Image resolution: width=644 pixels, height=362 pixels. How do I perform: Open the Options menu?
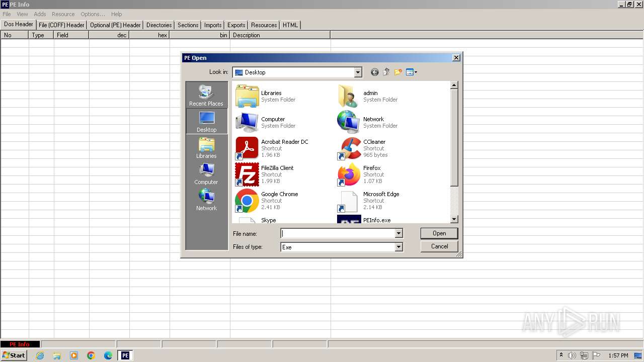click(93, 14)
